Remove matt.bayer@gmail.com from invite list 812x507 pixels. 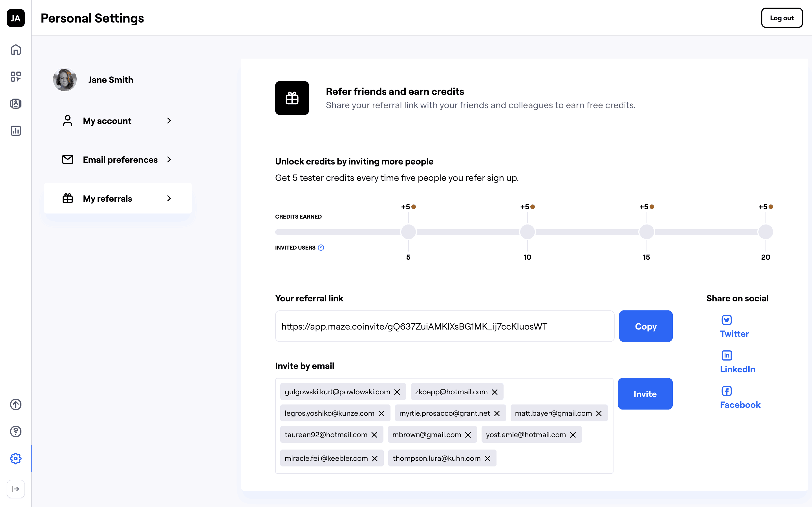click(x=599, y=413)
